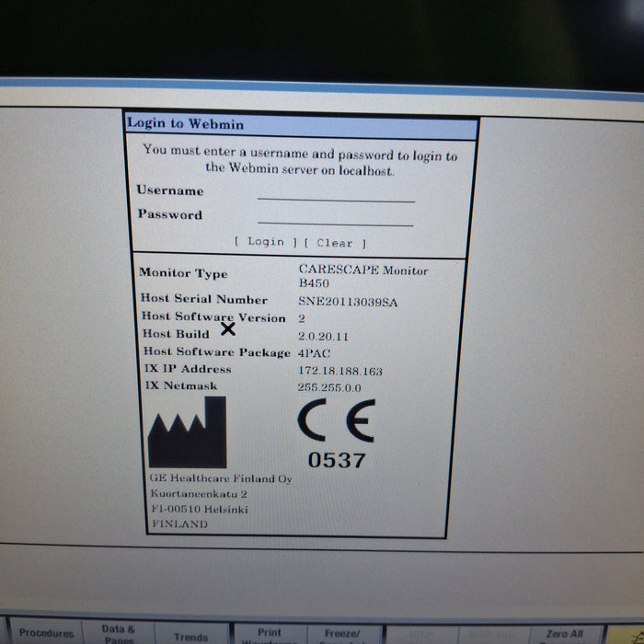Screen dimensions: 644x644
Task: Open the Trends menu
Action: [190, 635]
